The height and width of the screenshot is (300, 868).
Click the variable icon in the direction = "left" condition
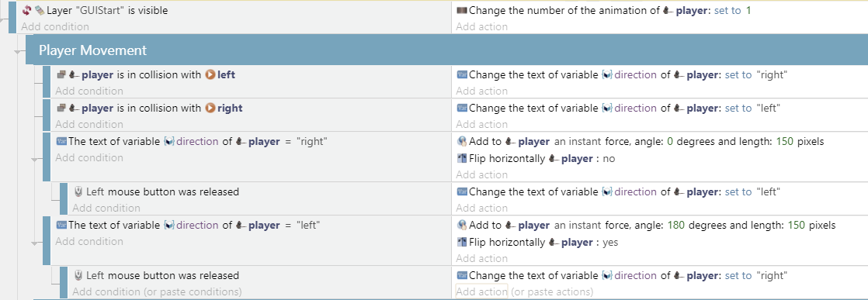[61, 225]
